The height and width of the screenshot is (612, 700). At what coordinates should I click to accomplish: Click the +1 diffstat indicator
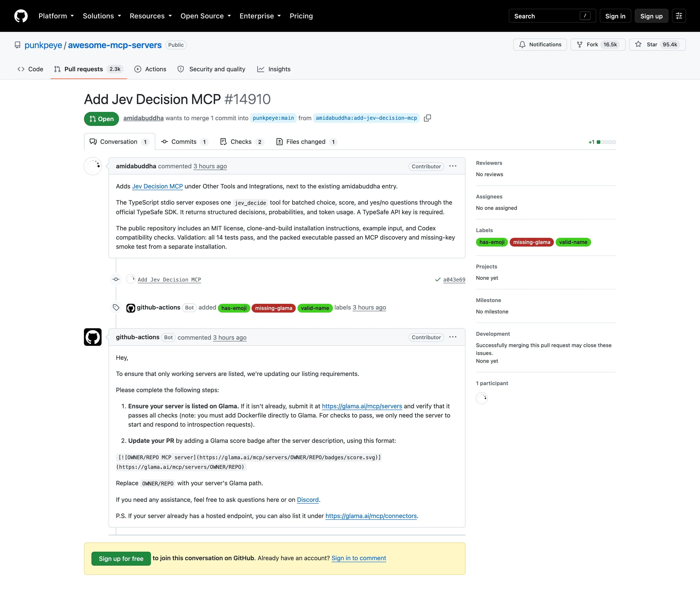(602, 142)
